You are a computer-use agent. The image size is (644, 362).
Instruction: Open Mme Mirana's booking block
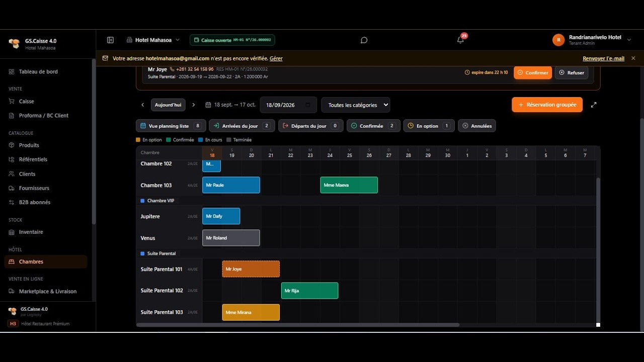coord(251,312)
